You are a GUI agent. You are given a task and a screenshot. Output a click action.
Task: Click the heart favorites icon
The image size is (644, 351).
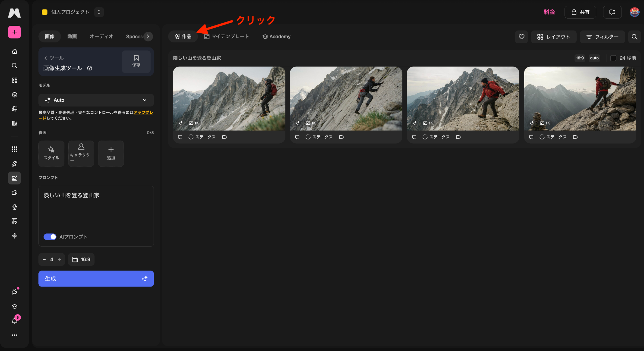(x=521, y=37)
